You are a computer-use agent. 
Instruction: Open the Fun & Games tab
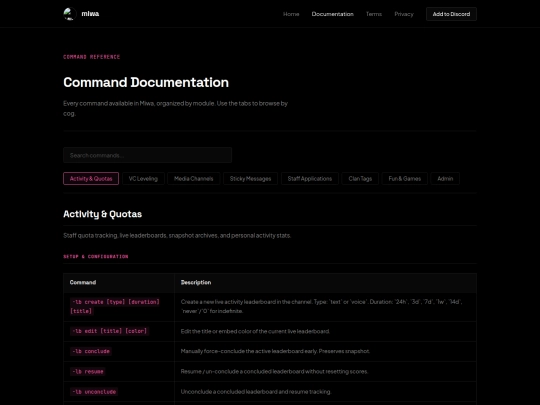[x=405, y=179]
